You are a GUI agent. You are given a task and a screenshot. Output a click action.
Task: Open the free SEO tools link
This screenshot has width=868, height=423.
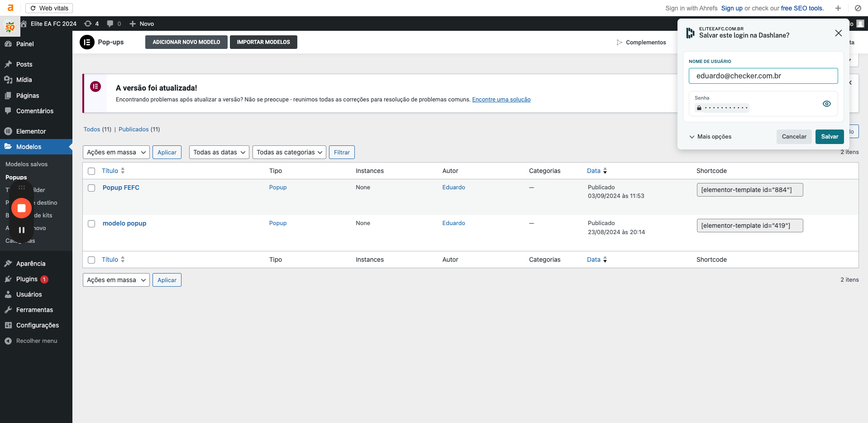click(802, 8)
